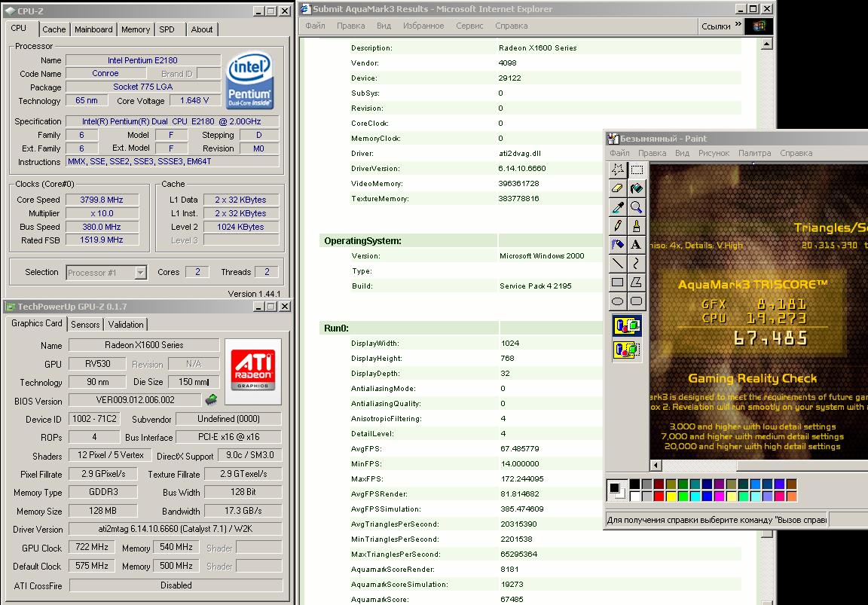This screenshot has width=868, height=605.
Task: Pick the bright yellow color swatch
Action: (671, 496)
